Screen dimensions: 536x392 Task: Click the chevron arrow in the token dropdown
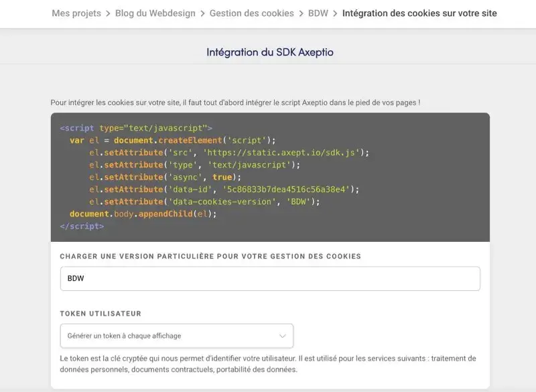(282, 336)
